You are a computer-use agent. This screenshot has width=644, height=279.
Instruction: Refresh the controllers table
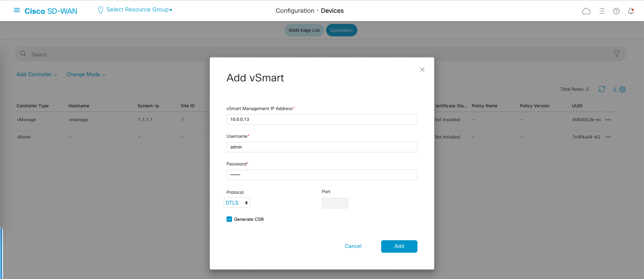pos(602,89)
